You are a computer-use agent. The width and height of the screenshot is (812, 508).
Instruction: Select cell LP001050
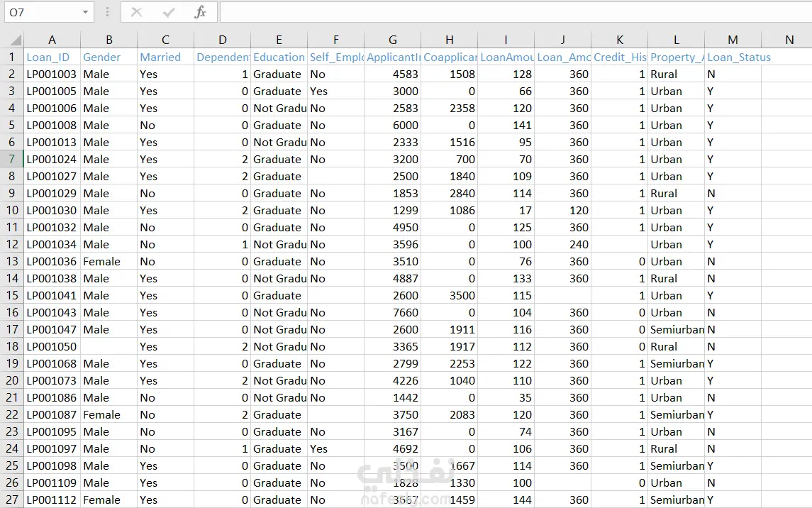[52, 346]
